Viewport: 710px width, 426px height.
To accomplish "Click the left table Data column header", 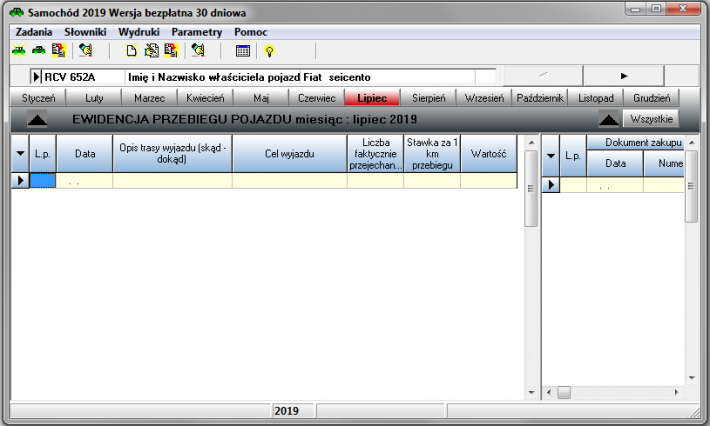I will pyautogui.click(x=85, y=153).
